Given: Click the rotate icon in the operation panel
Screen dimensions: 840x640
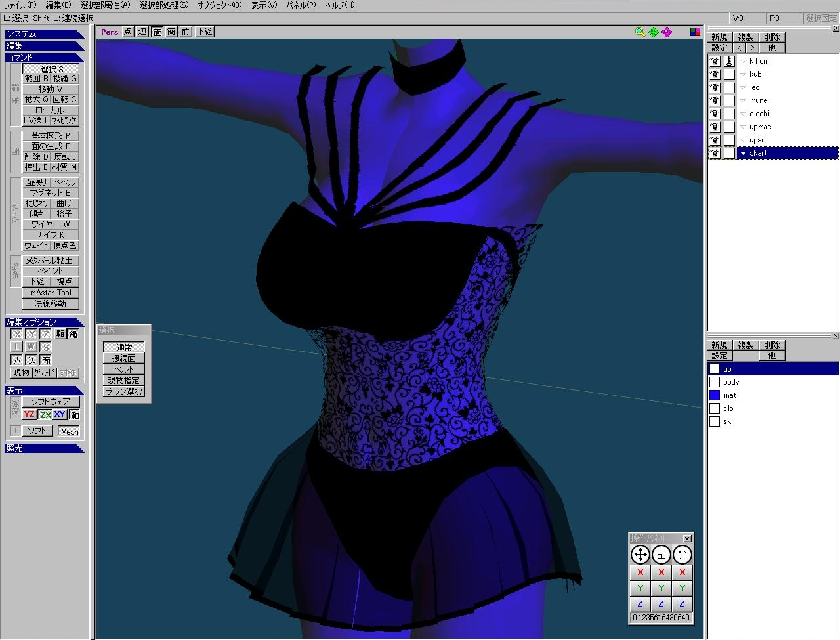Looking at the screenshot, I should (682, 555).
